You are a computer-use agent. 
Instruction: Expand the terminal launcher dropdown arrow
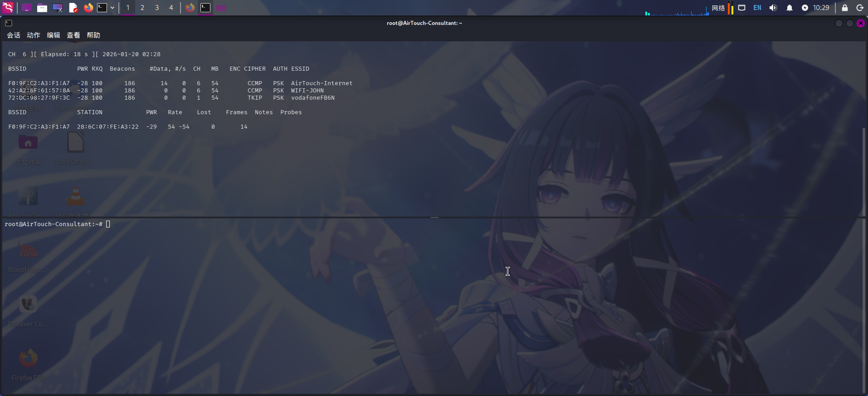pyautogui.click(x=112, y=8)
